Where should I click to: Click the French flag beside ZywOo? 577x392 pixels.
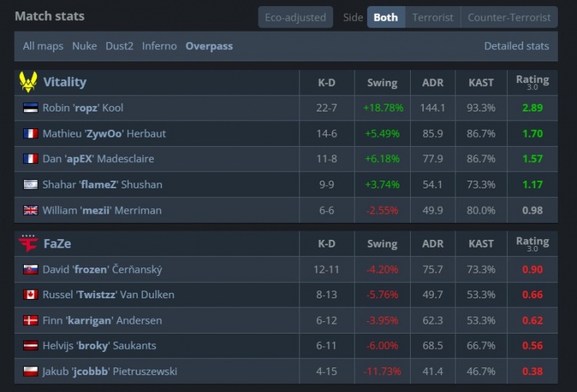(x=31, y=134)
